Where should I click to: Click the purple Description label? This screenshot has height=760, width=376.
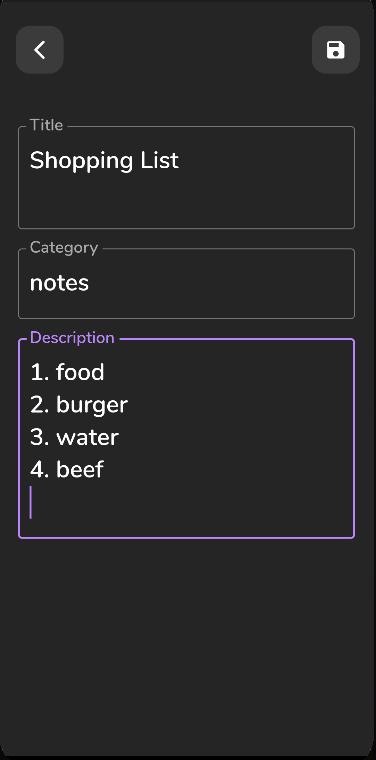click(72, 337)
